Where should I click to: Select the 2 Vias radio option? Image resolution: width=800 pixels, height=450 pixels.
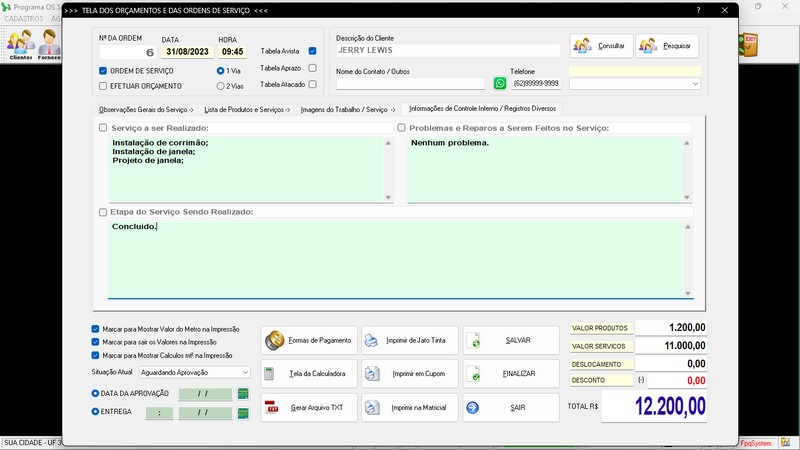[x=221, y=87]
